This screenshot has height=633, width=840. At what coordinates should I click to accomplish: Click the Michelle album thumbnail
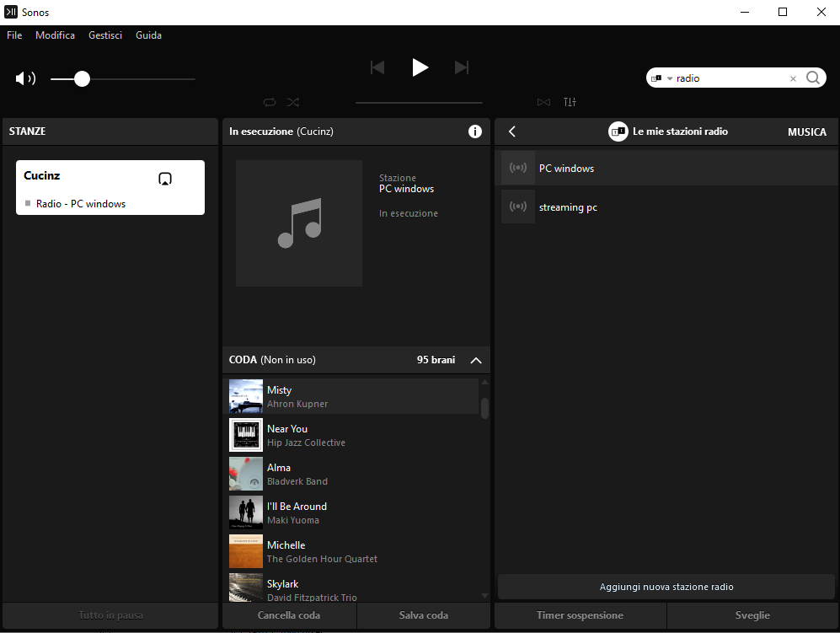click(246, 551)
